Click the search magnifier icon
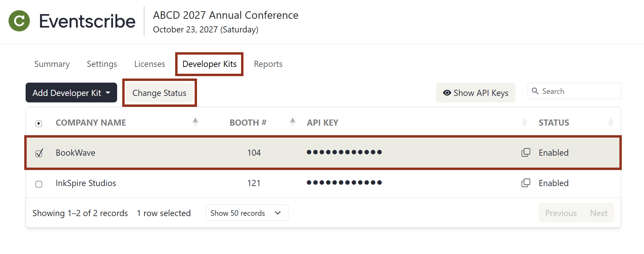The height and width of the screenshot is (254, 644). 535,91
